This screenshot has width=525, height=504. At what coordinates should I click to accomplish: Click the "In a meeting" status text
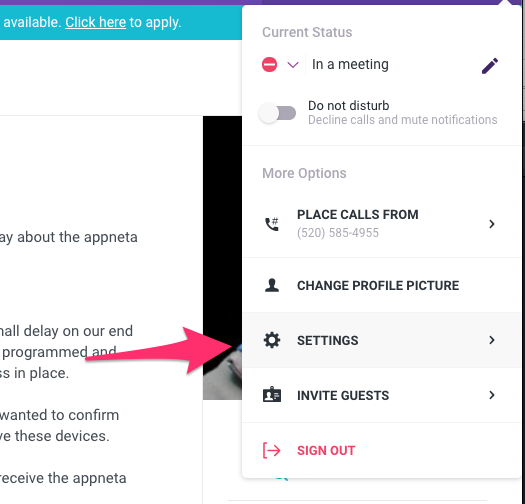click(x=350, y=64)
